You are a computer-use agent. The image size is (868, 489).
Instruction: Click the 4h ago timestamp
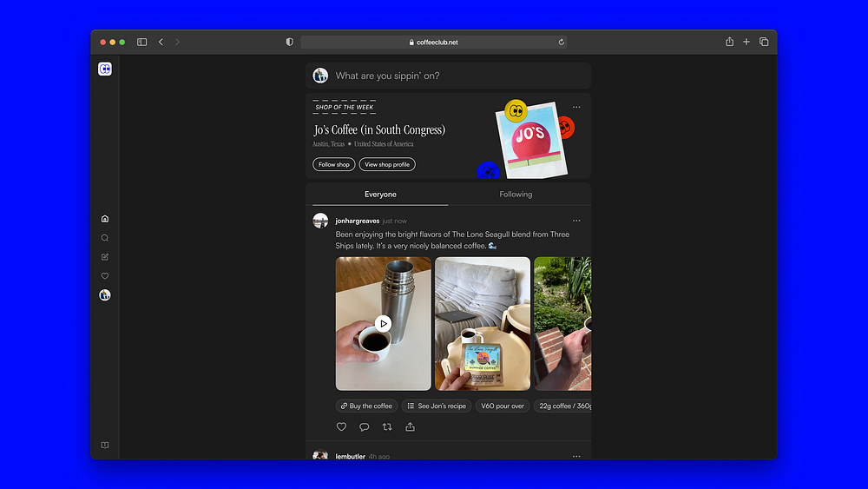click(x=379, y=456)
